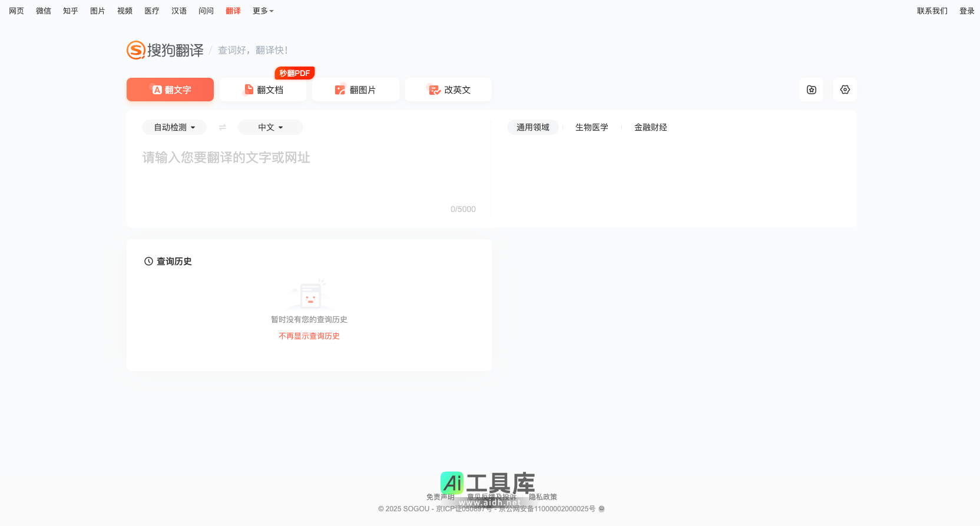This screenshot has height=526, width=980.
Task: Open the settings gear icon button
Action: pos(845,90)
